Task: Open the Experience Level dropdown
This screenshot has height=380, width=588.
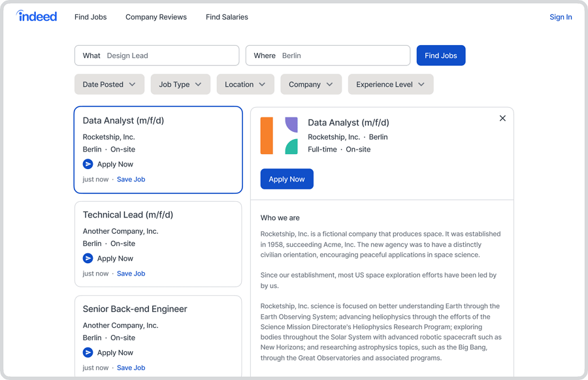Action: point(390,84)
